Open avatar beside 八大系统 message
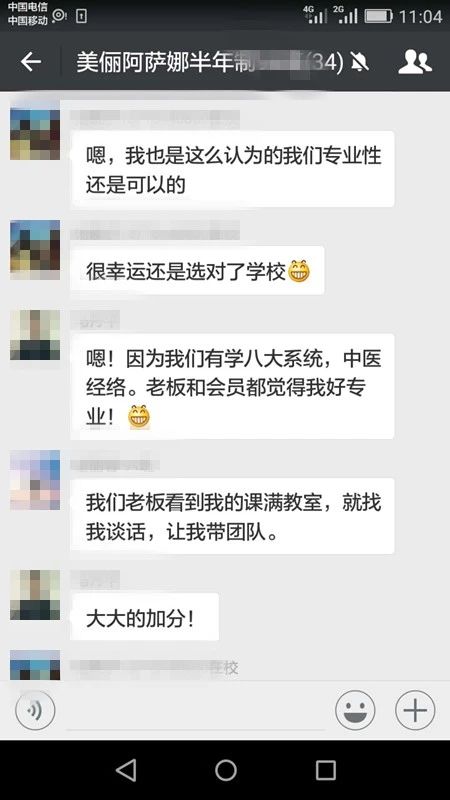This screenshot has width=450, height=800. [x=35, y=335]
